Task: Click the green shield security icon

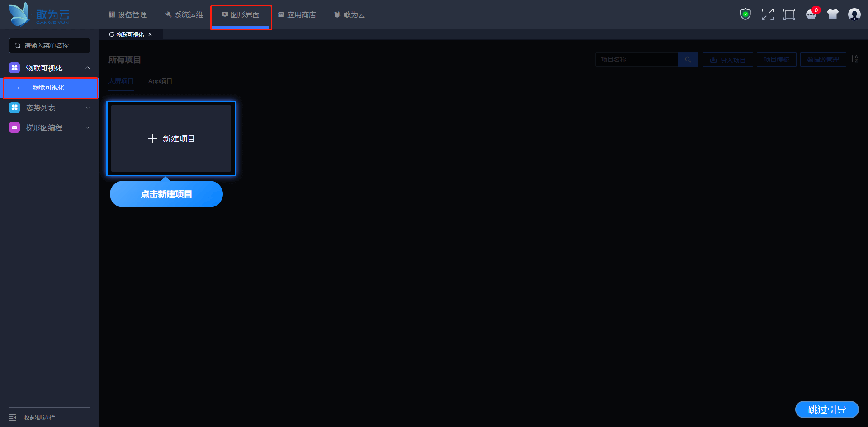Action: (745, 14)
